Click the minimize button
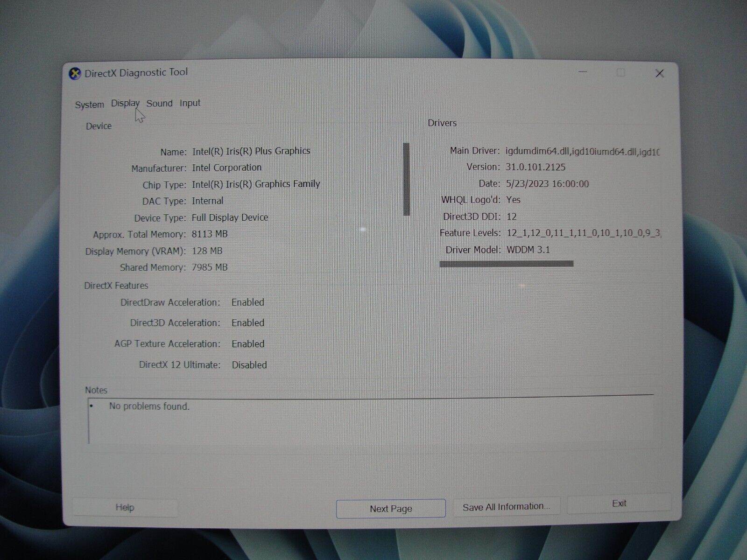Screen dimensions: 747x560 coord(582,73)
